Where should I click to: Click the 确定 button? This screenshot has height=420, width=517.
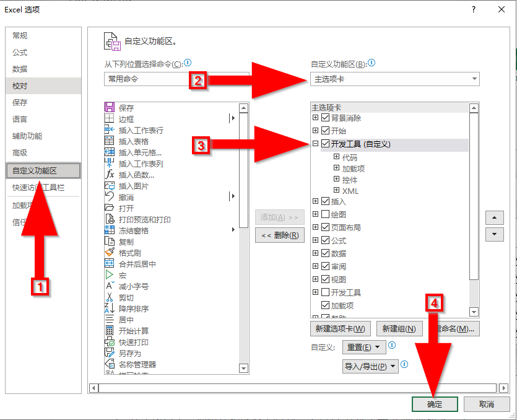[435, 404]
